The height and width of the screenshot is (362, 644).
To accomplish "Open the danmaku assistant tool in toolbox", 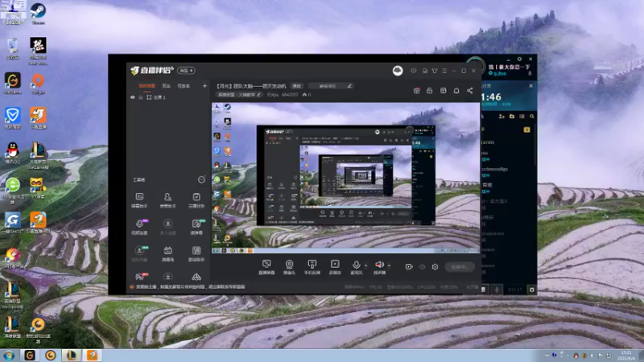I will 139,200.
